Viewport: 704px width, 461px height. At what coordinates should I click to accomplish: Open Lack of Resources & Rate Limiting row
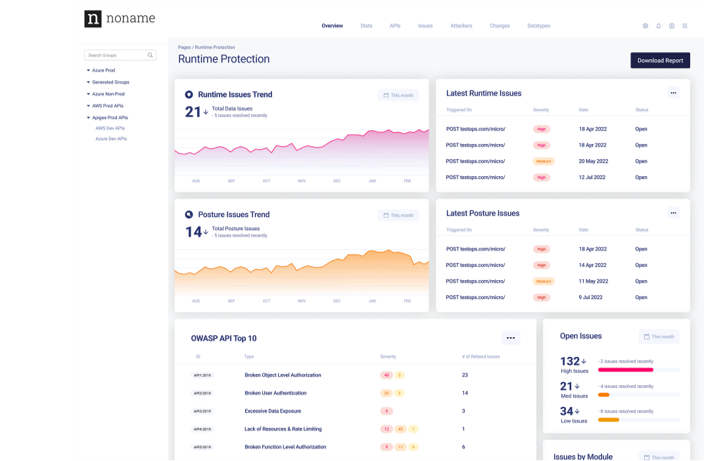pos(355,429)
